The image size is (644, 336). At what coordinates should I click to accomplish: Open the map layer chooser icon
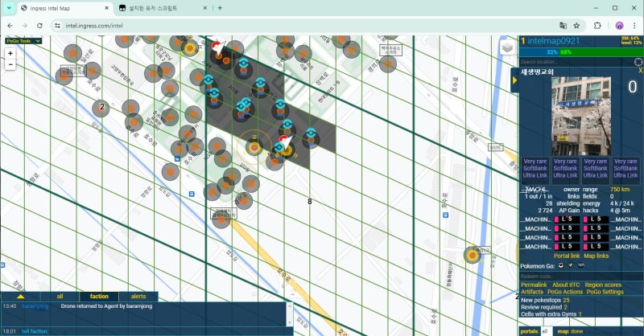[x=507, y=48]
